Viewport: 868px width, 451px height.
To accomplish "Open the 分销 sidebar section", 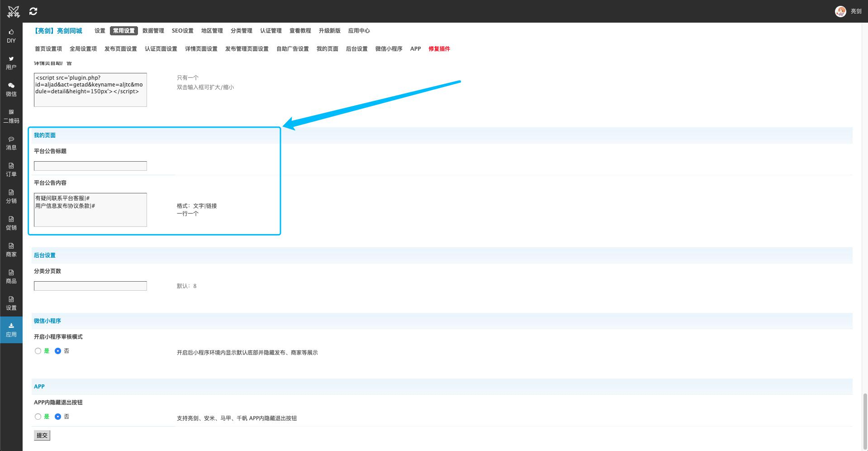I will pos(11,197).
